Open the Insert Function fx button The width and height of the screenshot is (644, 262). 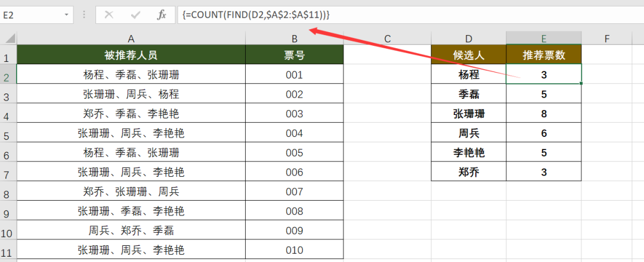tap(162, 15)
